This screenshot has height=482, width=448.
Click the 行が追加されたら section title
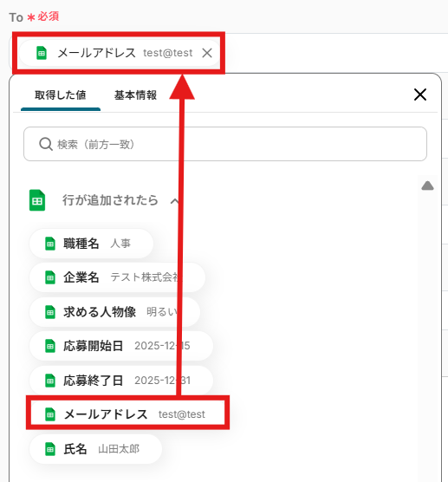[110, 200]
